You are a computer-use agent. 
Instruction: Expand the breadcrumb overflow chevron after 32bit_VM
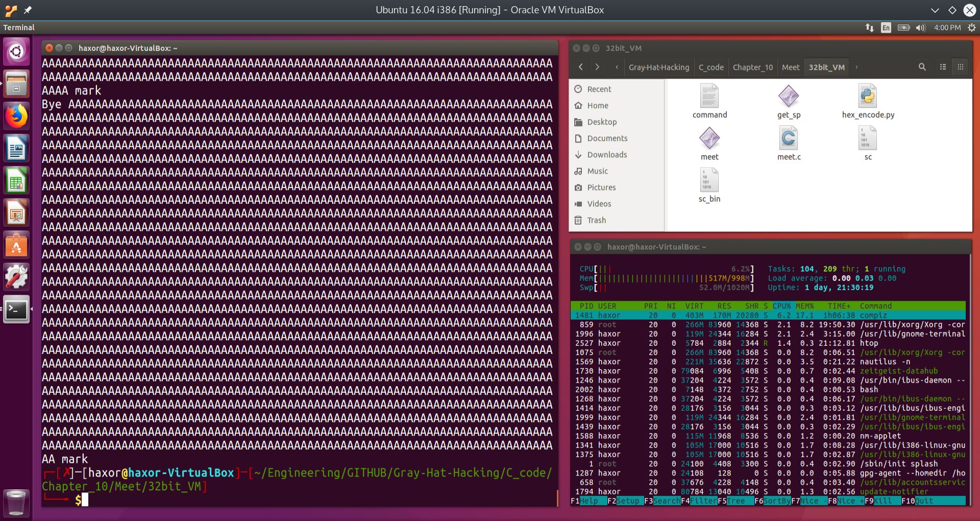pyautogui.click(x=856, y=67)
